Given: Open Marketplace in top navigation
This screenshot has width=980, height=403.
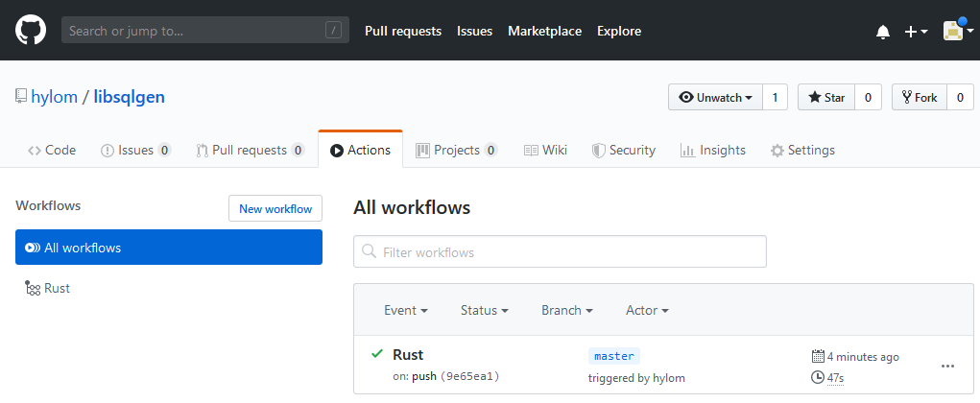Looking at the screenshot, I should [x=544, y=31].
